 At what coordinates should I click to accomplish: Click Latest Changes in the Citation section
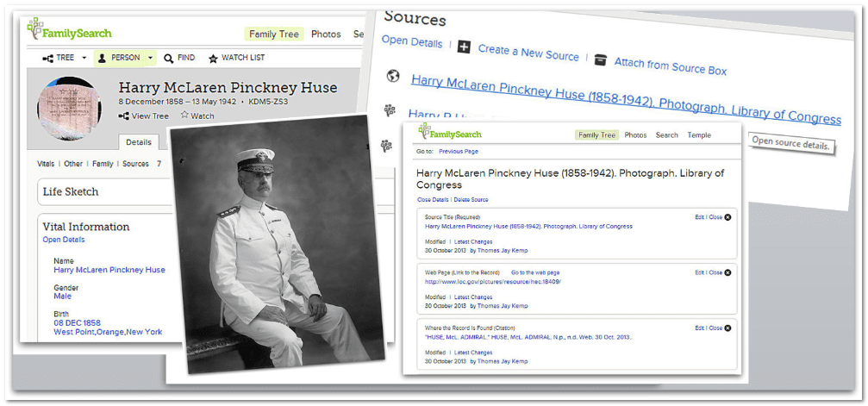click(473, 353)
